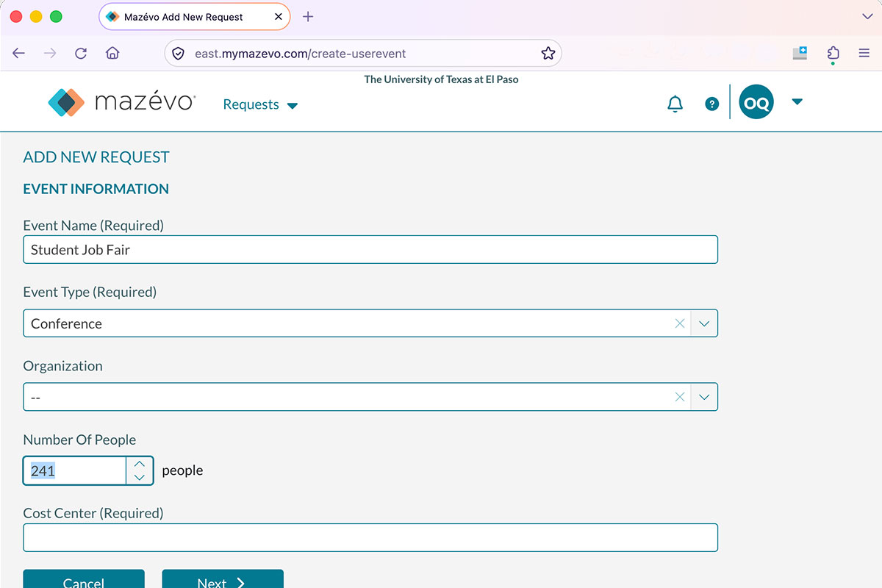Image resolution: width=882 pixels, height=588 pixels.
Task: Bookmark this page with star
Action: tap(548, 53)
